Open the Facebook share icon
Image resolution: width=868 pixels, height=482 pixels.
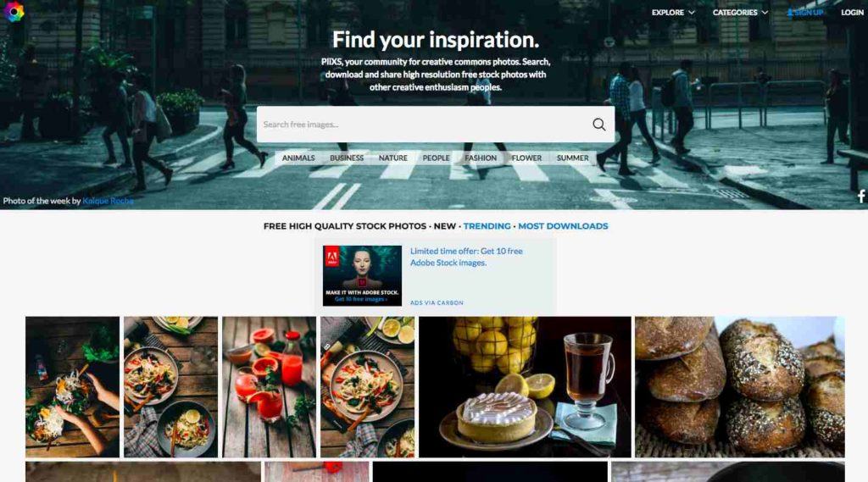(x=861, y=196)
